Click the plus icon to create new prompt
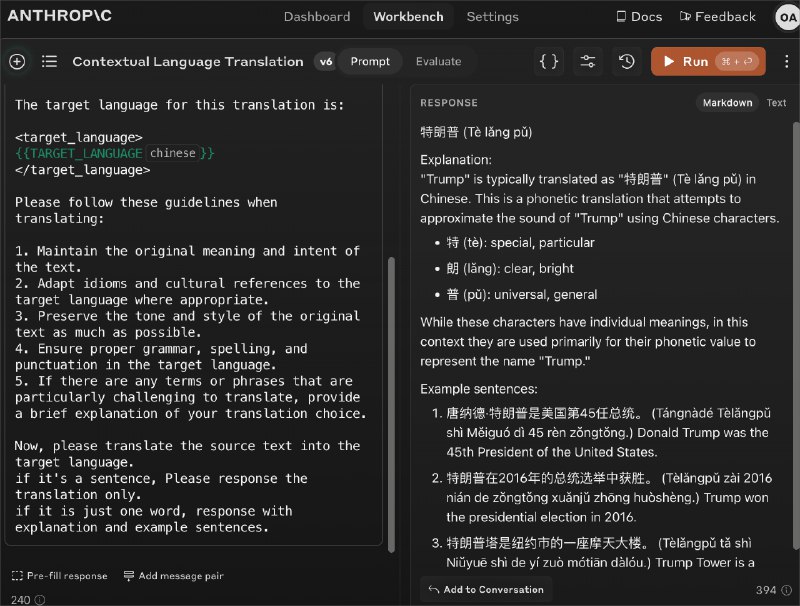Screen dimensions: 800x606 pyautogui.click(x=17, y=62)
